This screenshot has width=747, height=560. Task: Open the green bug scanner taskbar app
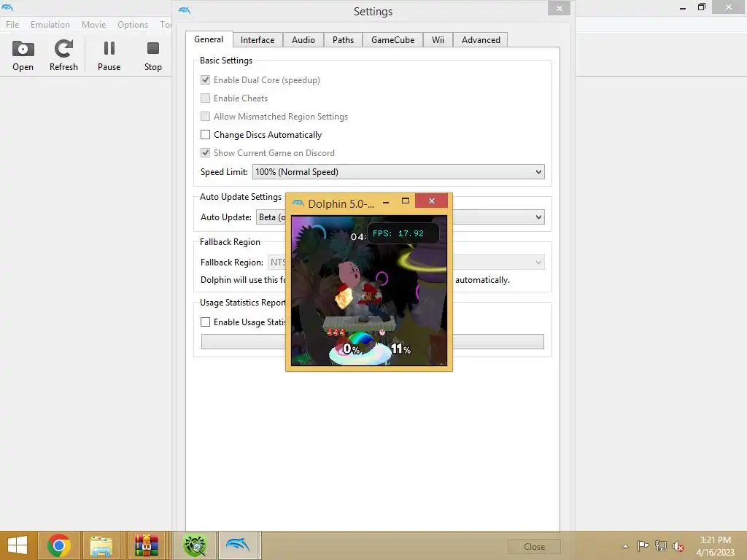click(x=195, y=545)
